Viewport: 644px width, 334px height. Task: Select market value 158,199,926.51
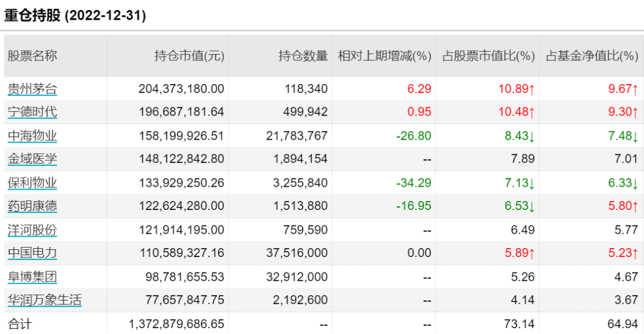[x=181, y=135]
